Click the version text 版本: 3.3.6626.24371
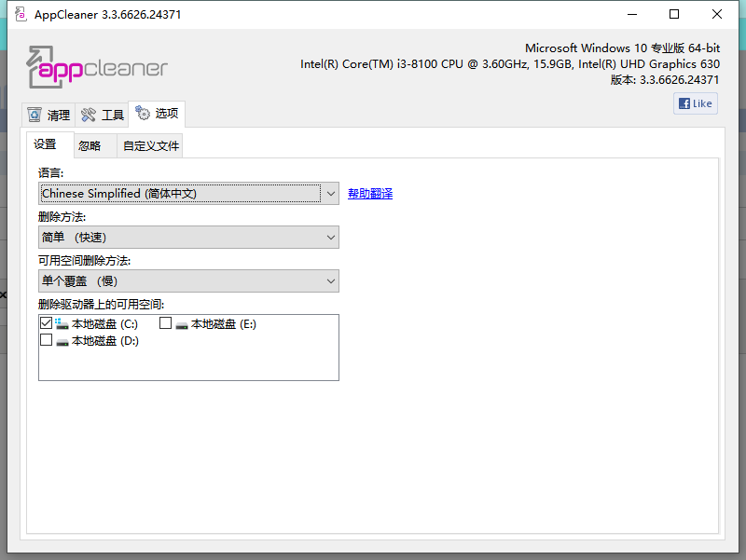Viewport: 746px width, 560px height. [x=665, y=80]
